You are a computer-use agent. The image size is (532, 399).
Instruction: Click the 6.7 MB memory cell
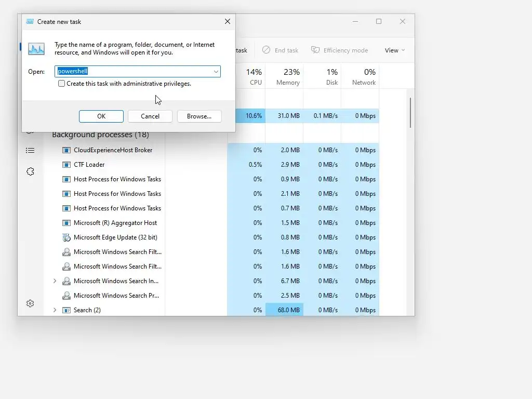(284, 281)
